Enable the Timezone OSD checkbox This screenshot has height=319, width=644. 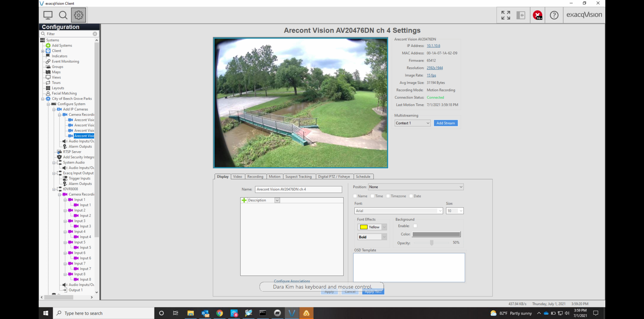388,196
